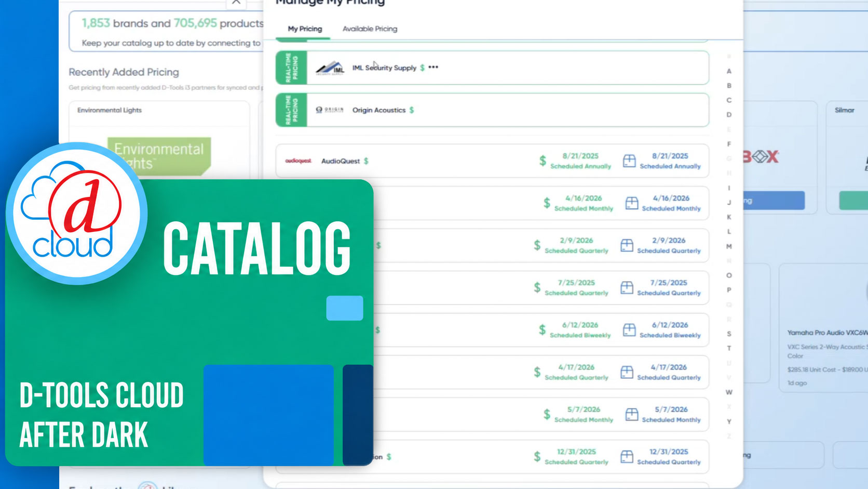868x489 pixels.
Task: Click the box icon in the 4/16/2026 row
Action: tap(632, 203)
